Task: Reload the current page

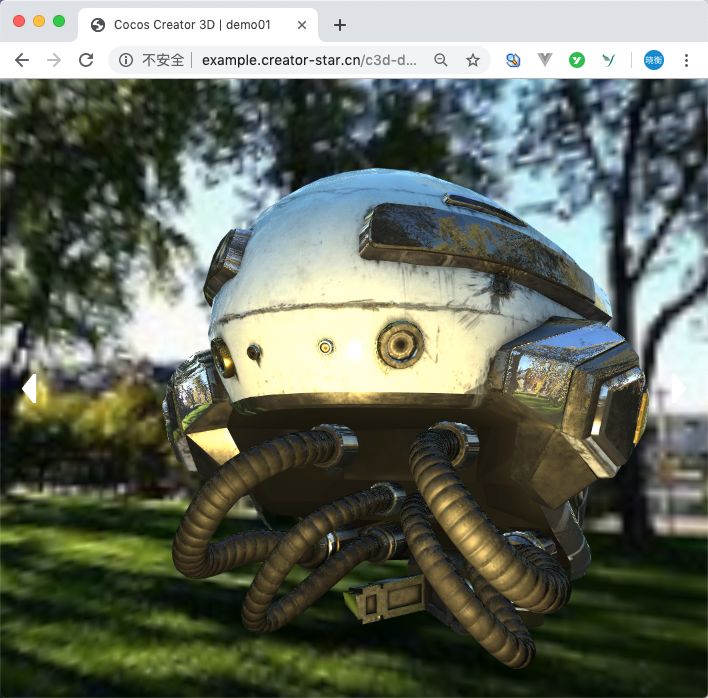Action: click(86, 60)
